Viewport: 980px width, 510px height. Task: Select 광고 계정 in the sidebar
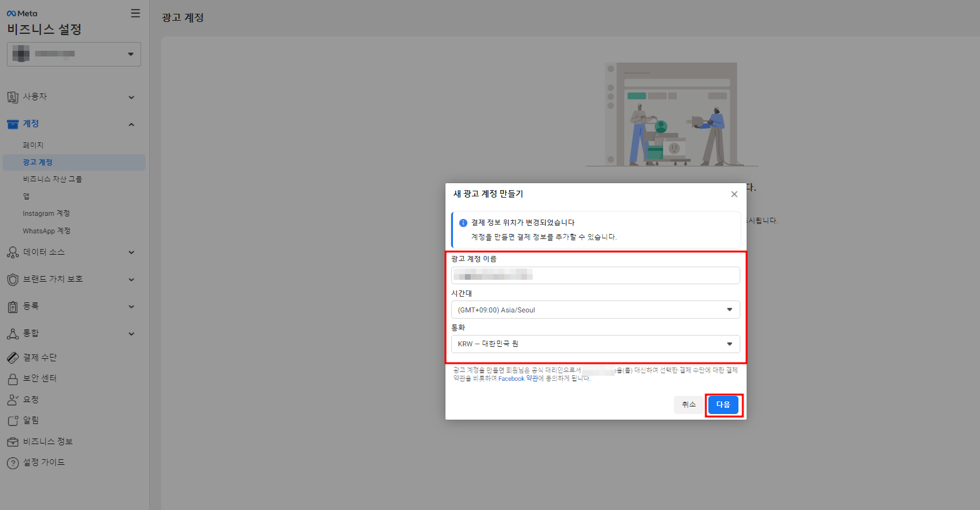tap(74, 162)
